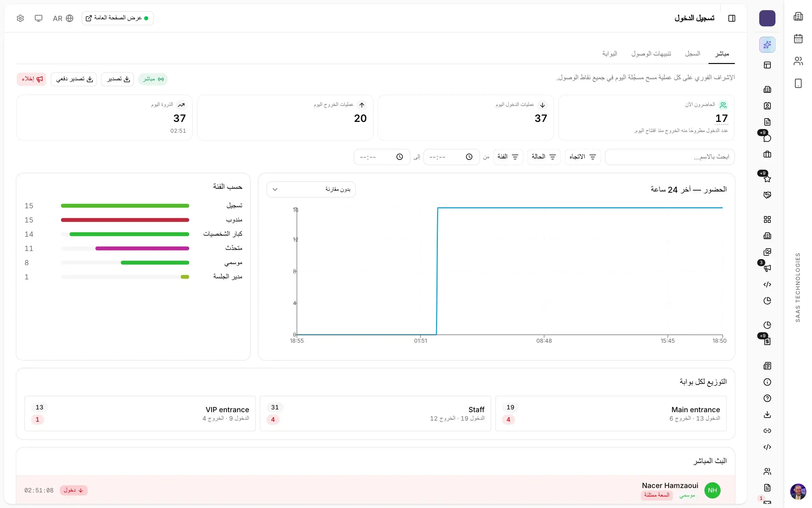812x508 pixels.
Task: Open the star favorites icon
Action: point(767,179)
